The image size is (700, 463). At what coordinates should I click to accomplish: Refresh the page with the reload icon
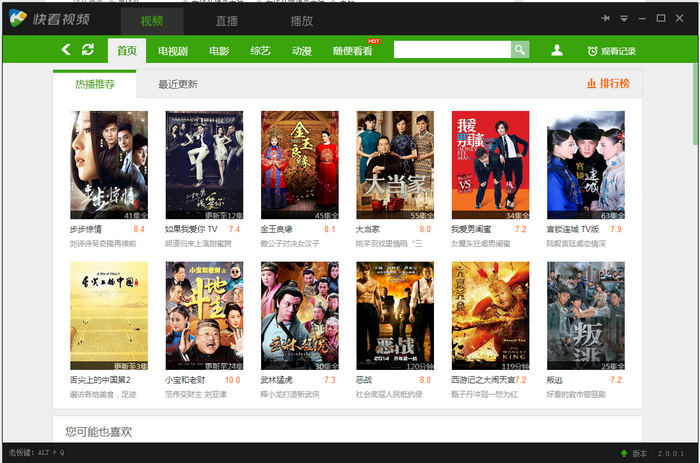[x=88, y=50]
